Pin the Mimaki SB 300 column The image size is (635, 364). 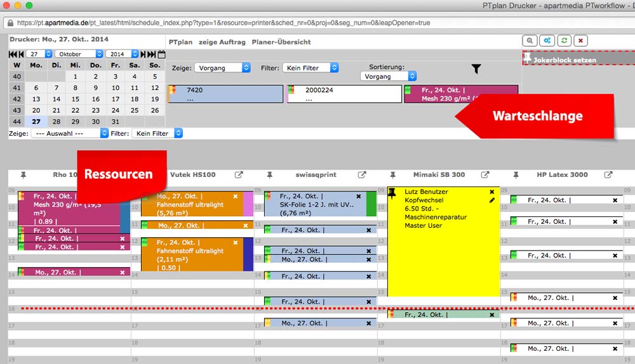point(393,175)
